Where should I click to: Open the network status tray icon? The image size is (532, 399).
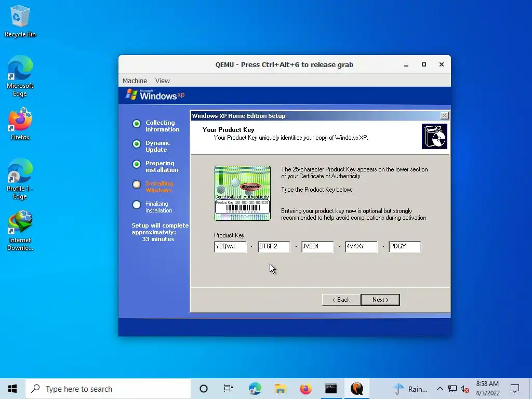pos(453,389)
